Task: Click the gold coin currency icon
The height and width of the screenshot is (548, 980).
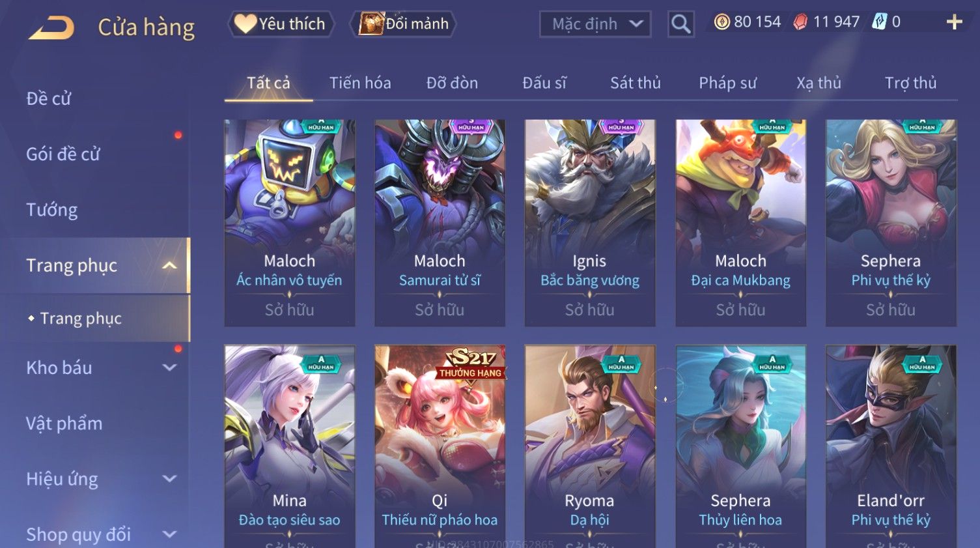Action: 721,22
